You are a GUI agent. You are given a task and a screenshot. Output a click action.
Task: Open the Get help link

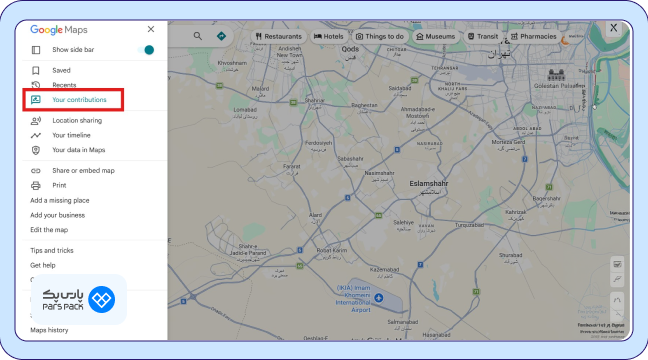coord(43,265)
